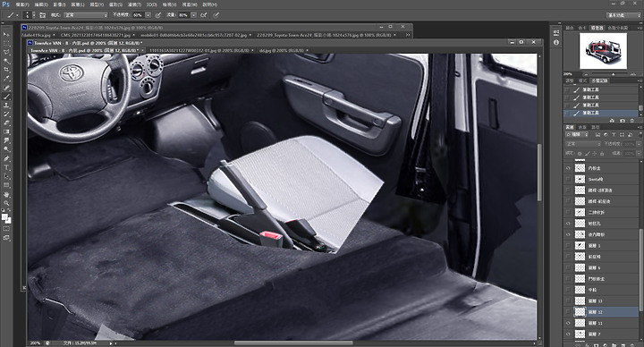
Task: Filter layers by type layers
Action: tap(614, 135)
